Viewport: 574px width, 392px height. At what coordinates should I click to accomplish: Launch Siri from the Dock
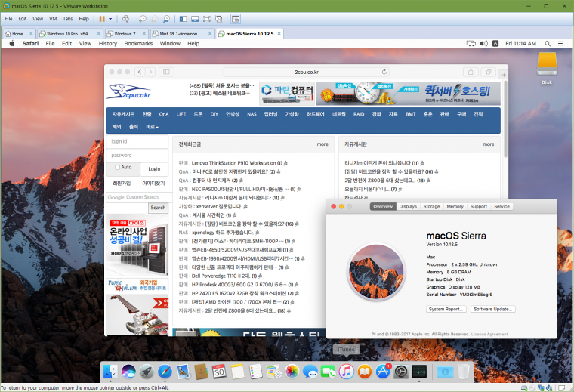[128, 372]
